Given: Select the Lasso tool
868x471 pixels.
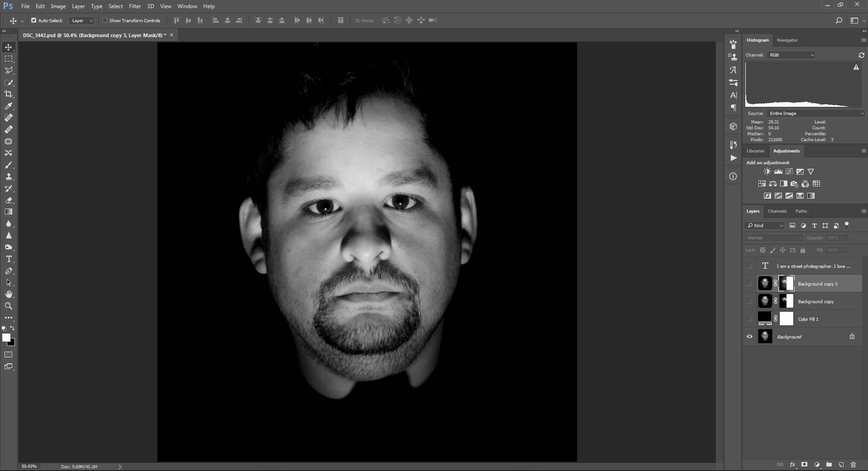Looking at the screenshot, I should [9, 71].
